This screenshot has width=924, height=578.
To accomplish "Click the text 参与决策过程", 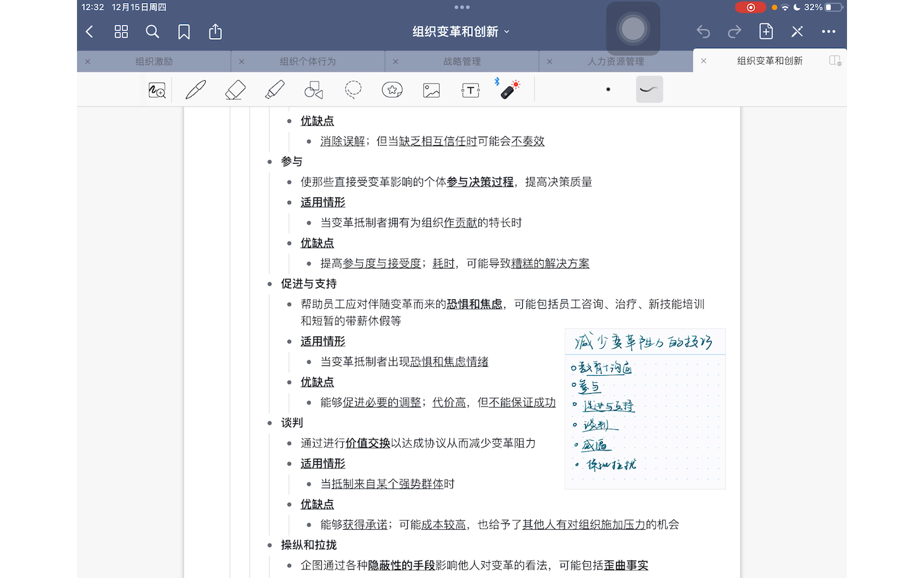I will [x=480, y=182].
